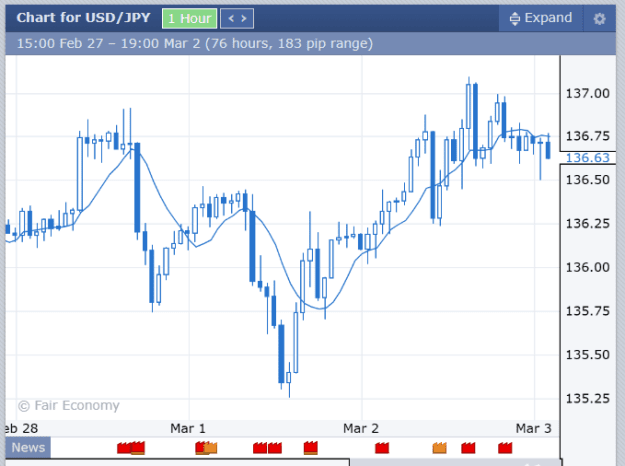This screenshot has height=466, width=625.
Task: Click the 136.75 price axis label
Action: pos(588,136)
